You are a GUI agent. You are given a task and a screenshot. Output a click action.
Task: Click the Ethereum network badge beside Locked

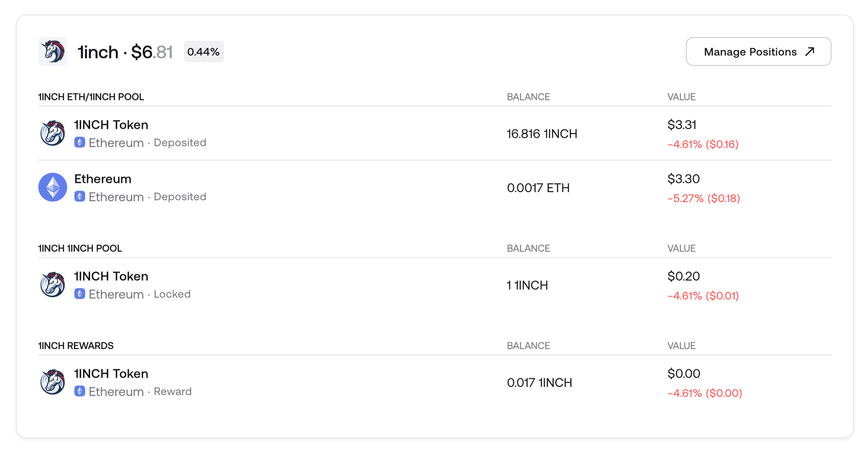80,294
